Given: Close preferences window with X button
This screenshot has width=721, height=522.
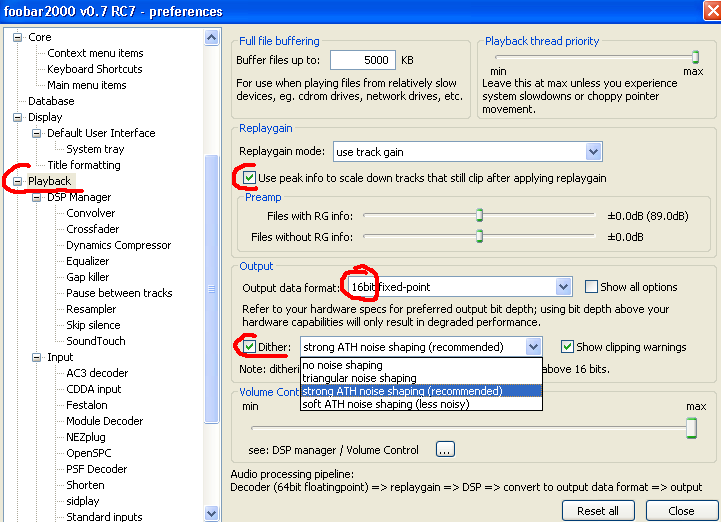Looking at the screenshot, I should (712, 10).
